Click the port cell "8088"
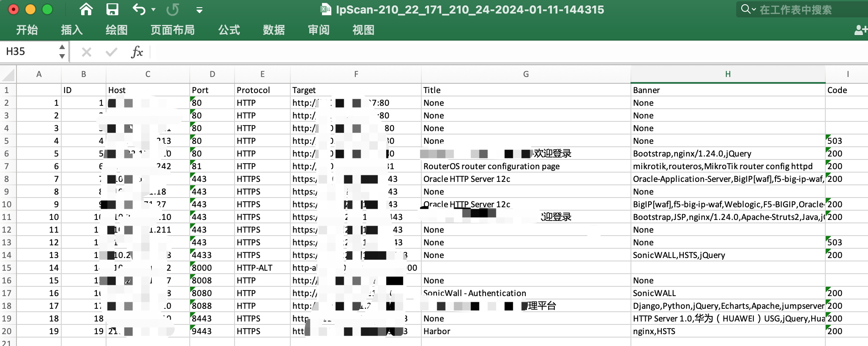Screen dimensions: 868x346 click(x=212, y=306)
